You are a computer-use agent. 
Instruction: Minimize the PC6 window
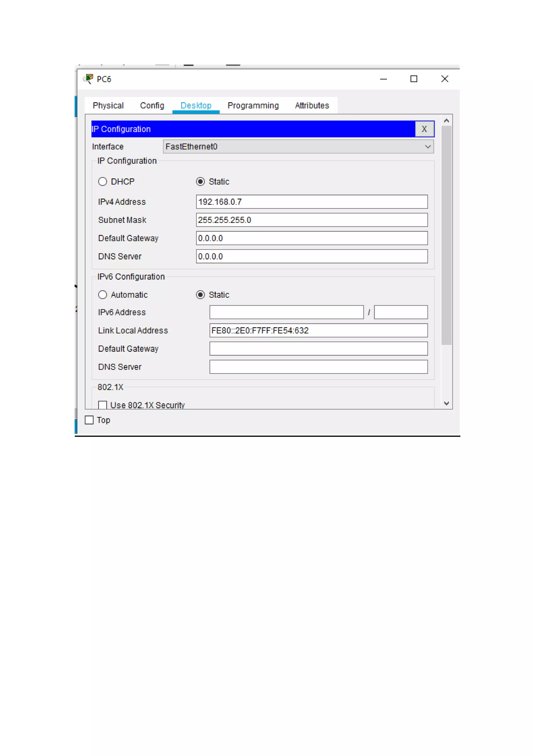(x=383, y=79)
